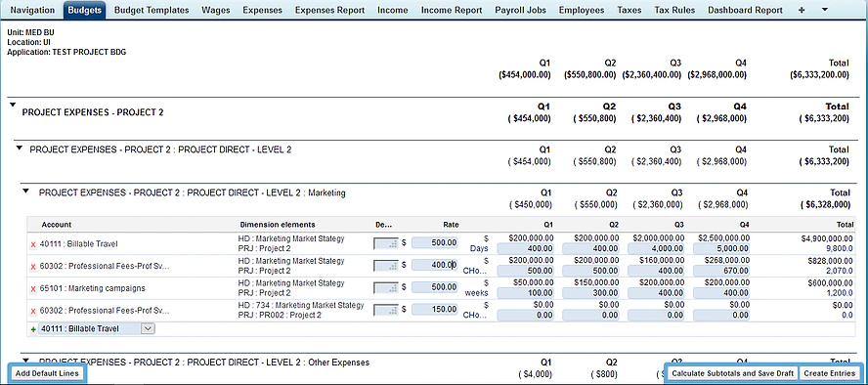
Task: Edit Marketing campaigns Q2 quantity 300.00
Action: click(590, 293)
